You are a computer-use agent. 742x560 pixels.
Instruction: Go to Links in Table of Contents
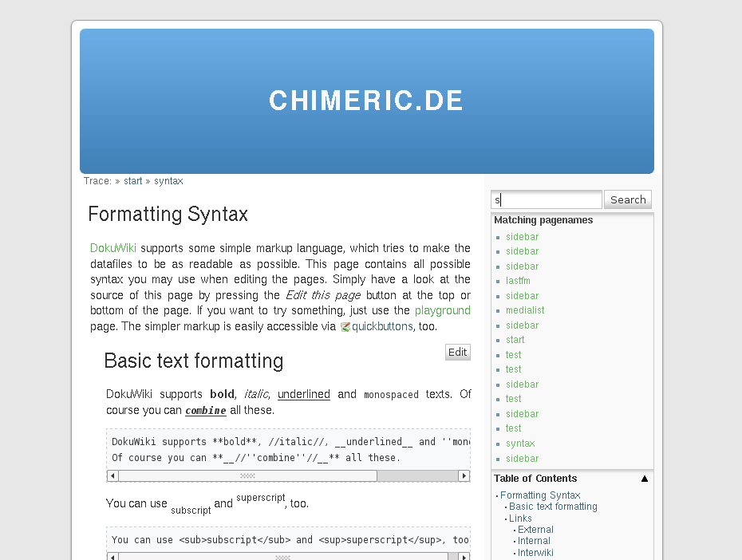click(520, 519)
